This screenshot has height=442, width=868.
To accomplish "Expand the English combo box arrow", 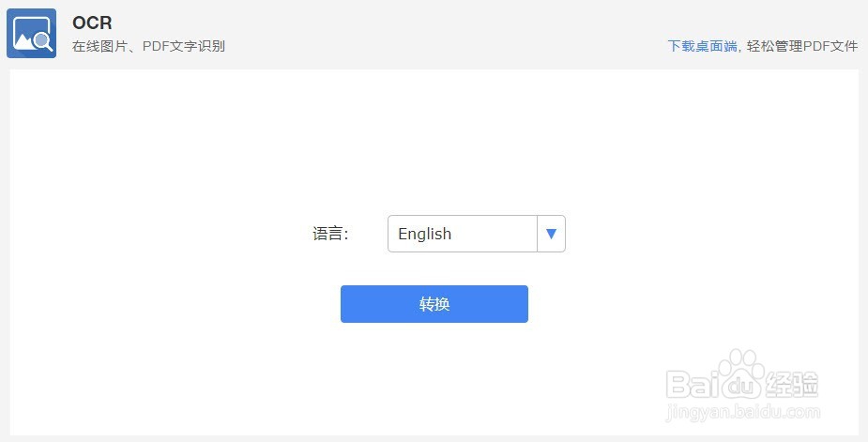I will pos(552,234).
